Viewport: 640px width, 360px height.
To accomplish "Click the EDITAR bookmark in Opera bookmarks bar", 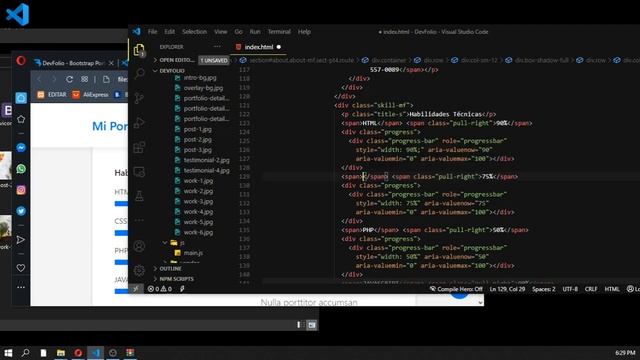I will pos(52,94).
